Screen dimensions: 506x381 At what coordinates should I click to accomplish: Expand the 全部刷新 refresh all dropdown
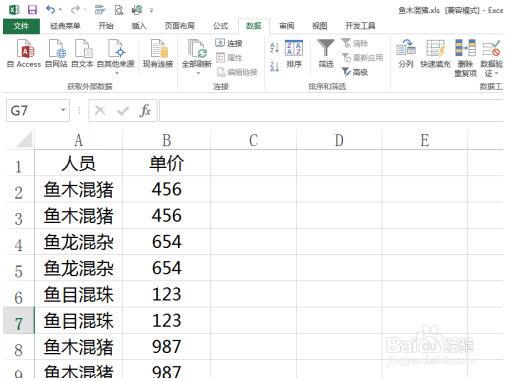pyautogui.click(x=198, y=73)
